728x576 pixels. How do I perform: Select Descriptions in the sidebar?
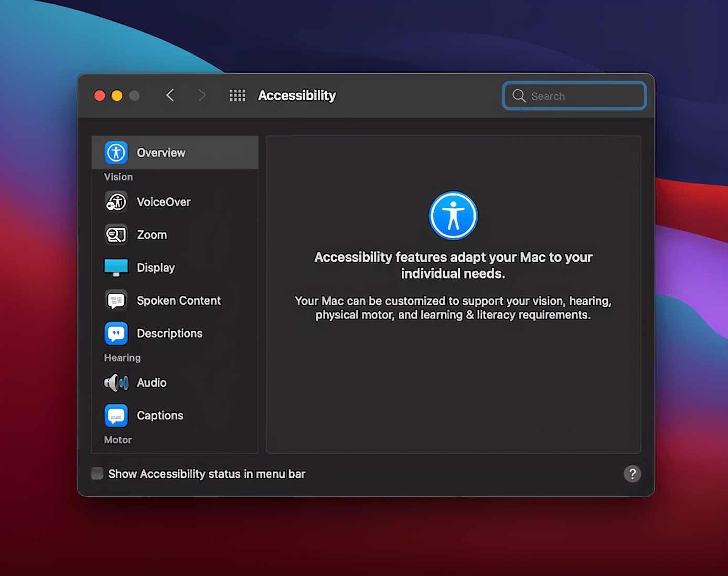pyautogui.click(x=175, y=334)
